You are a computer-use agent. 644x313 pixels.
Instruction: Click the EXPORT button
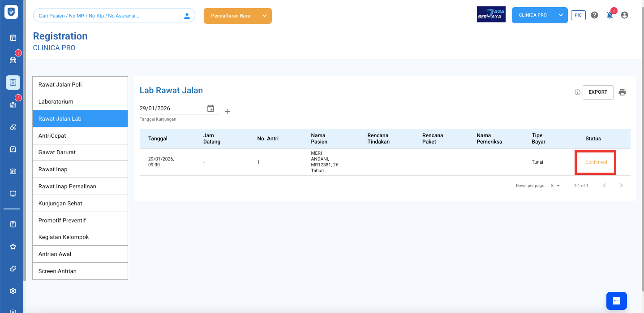(x=597, y=92)
